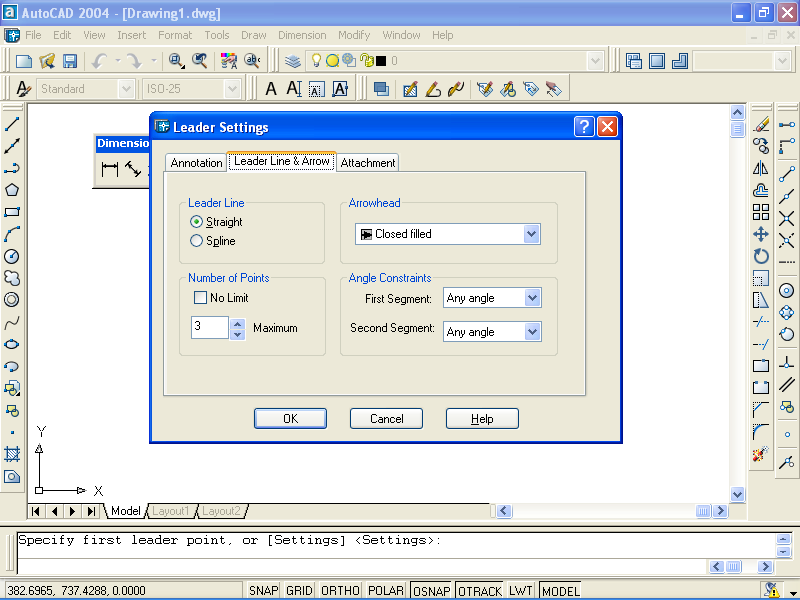Open the Redo history dropdown arrow
This screenshot has height=600, width=800.
pos(153,61)
